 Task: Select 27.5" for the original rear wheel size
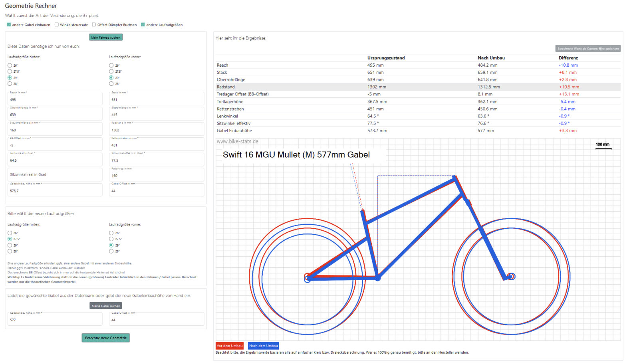click(10, 71)
